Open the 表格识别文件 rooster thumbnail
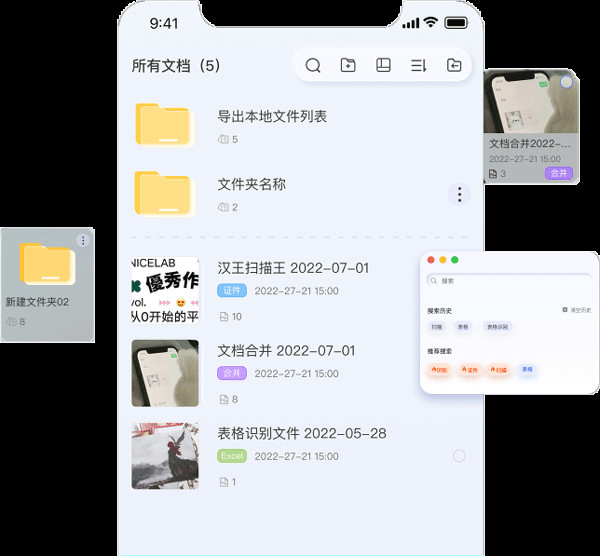Viewport: 600px width, 556px height. (165, 456)
